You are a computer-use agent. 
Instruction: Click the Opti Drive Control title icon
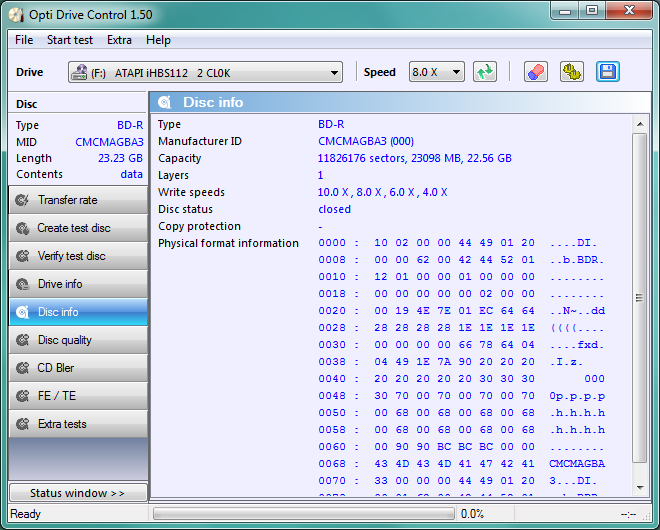coord(16,15)
